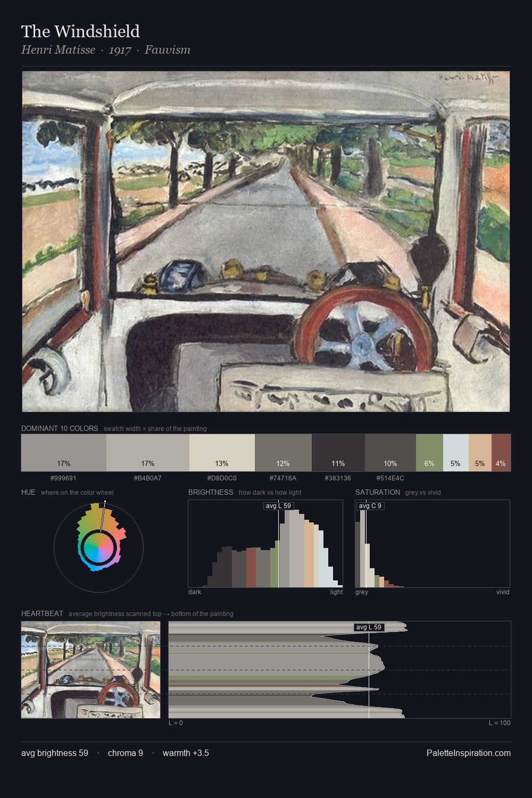
Task: Click the 'grey' saturation axis label
Action: coord(362,592)
